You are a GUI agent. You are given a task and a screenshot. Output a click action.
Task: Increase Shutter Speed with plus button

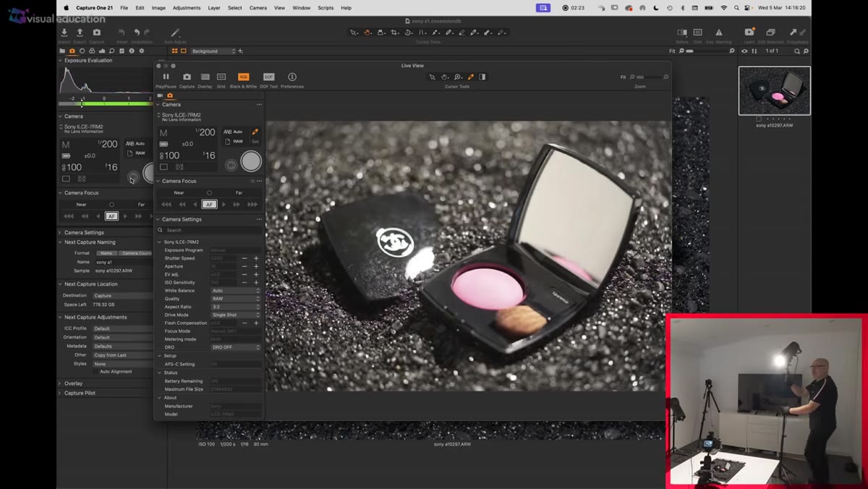256,258
